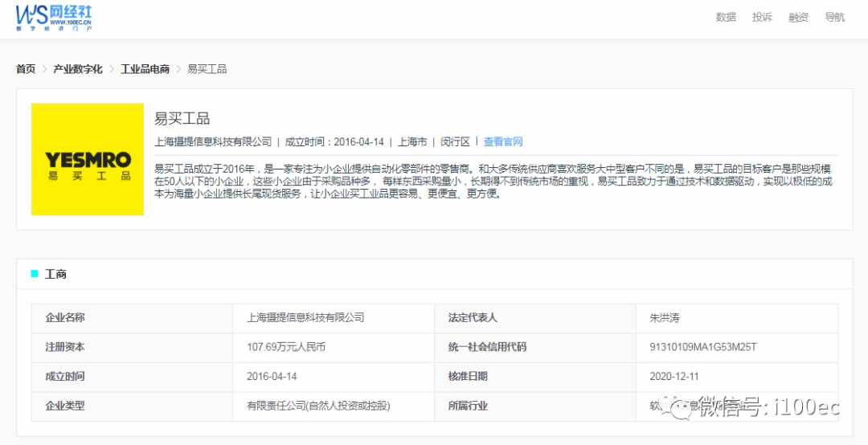Click the cyan square beside 工商
The image size is (868, 445).
[x=35, y=274]
